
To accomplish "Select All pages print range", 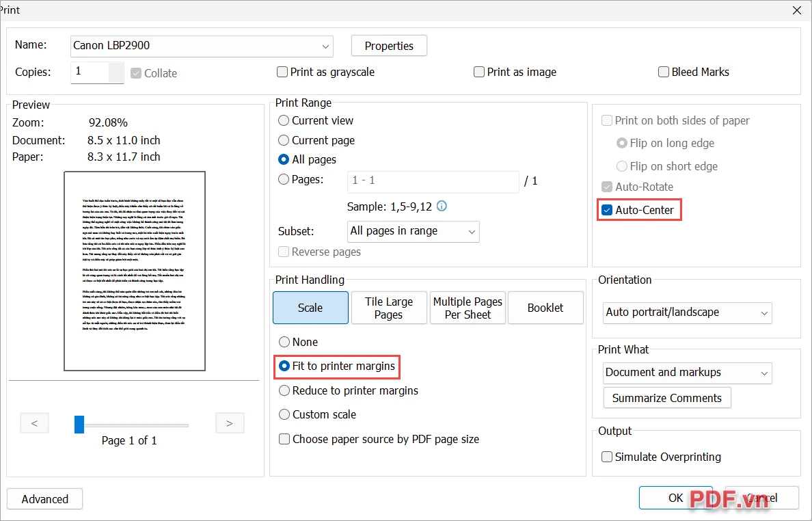I will point(284,159).
